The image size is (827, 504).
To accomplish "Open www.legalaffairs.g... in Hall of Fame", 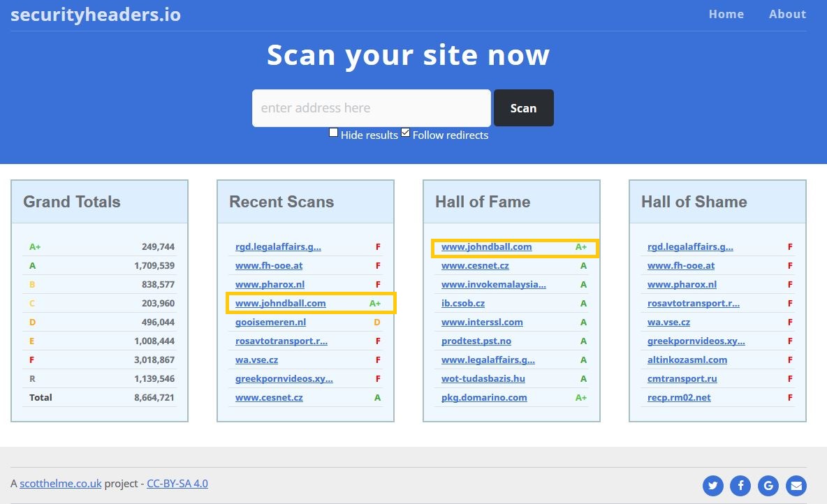I will click(488, 360).
